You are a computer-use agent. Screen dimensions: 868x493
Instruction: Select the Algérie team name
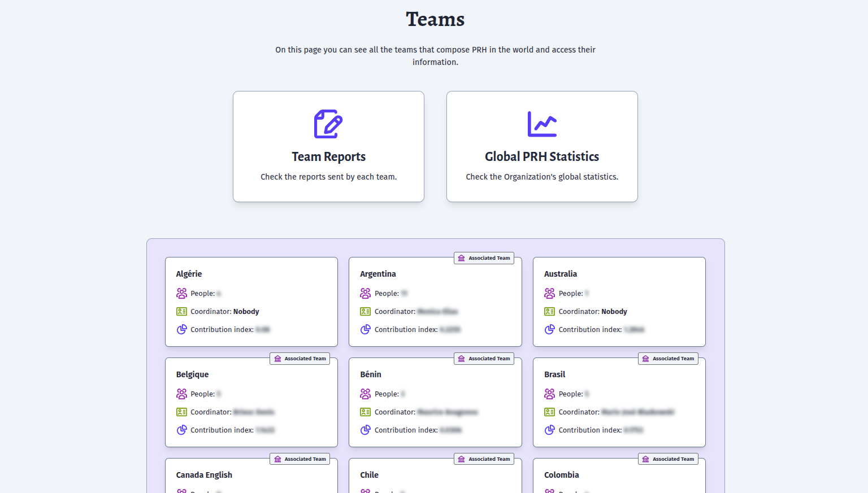(189, 274)
